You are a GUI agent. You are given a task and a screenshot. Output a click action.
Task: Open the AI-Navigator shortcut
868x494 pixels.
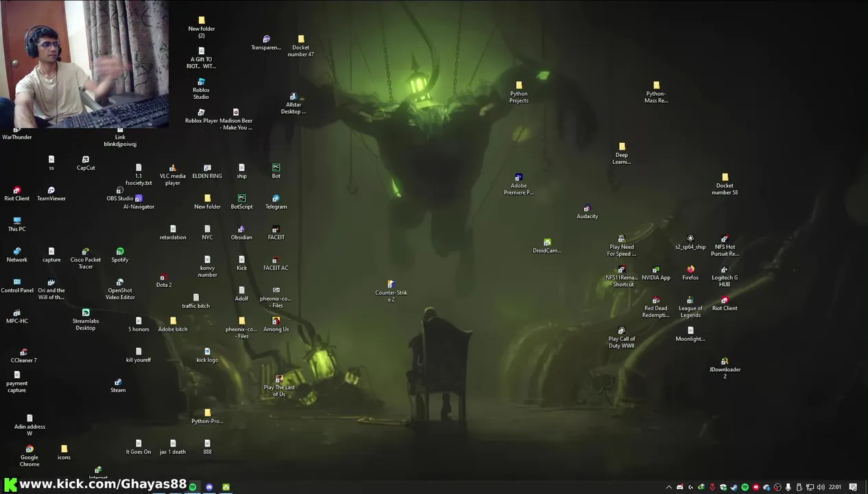[x=138, y=202]
